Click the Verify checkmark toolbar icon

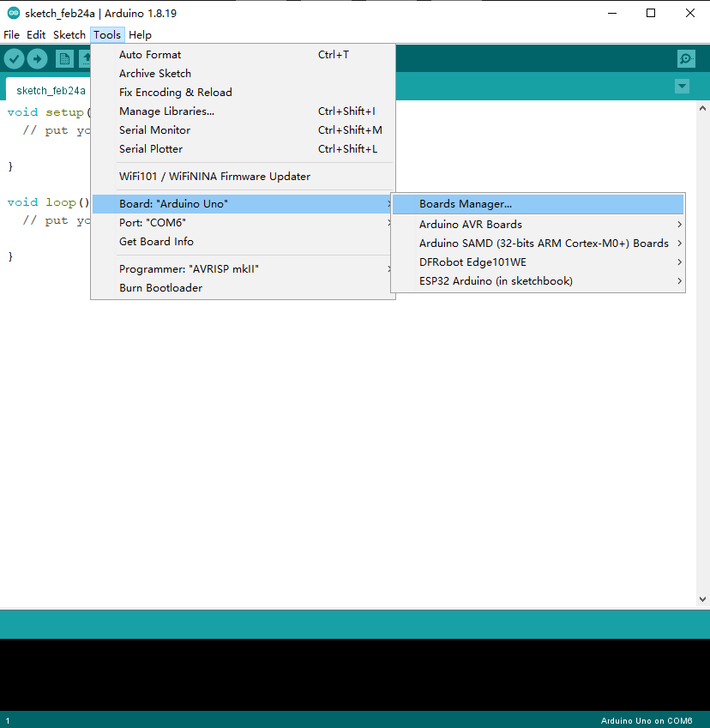pyautogui.click(x=14, y=59)
